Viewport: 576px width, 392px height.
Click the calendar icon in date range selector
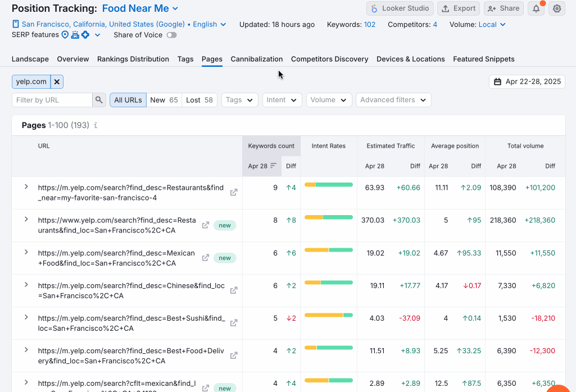tap(498, 81)
